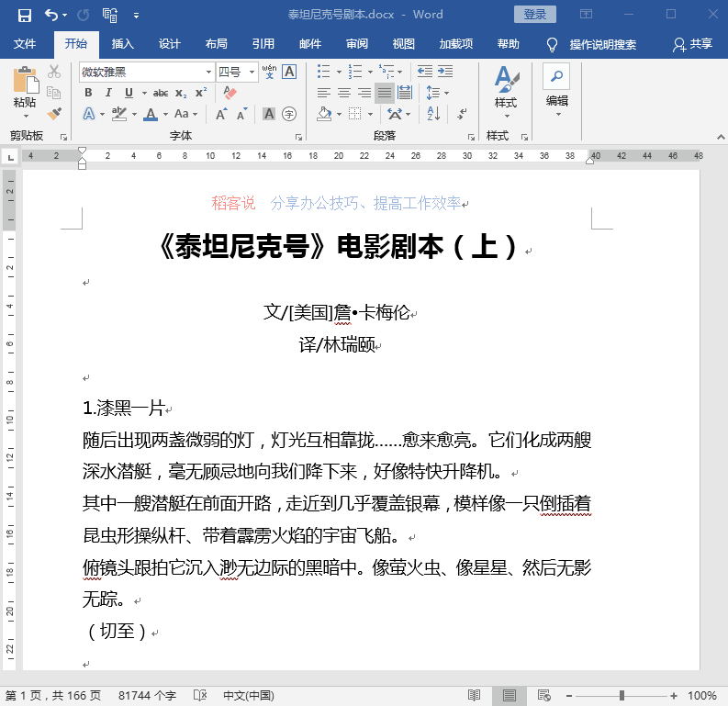728x706 pixels.
Task: Expand bullet list dropdown arrow
Action: pyautogui.click(x=339, y=72)
